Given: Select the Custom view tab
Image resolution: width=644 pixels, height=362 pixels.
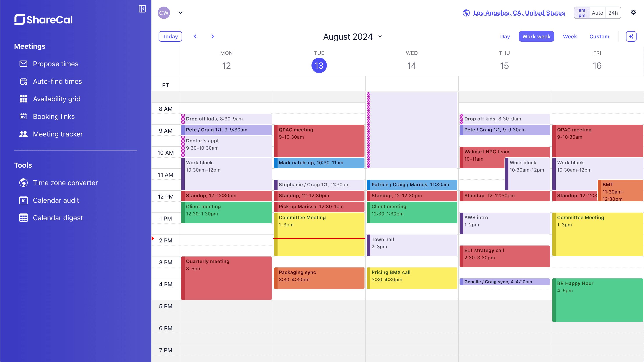Looking at the screenshot, I should (599, 37).
